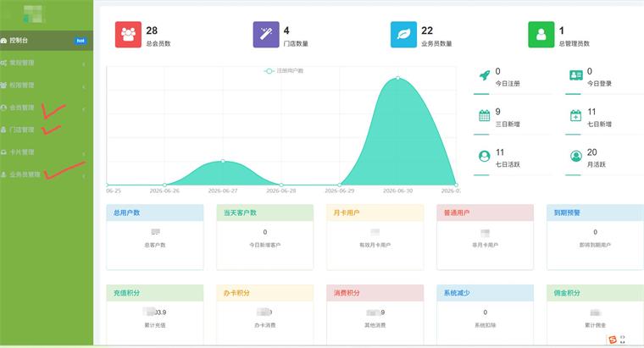Click the ID card icon beside 今日登录
This screenshot has width=644, height=348.
click(576, 75)
